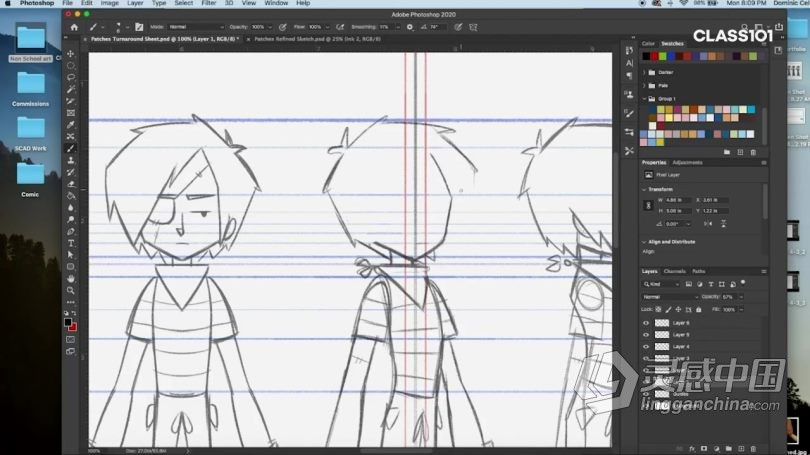Open Layers panel options menu
Viewport: 810px width, 455px height.
tap(764, 271)
